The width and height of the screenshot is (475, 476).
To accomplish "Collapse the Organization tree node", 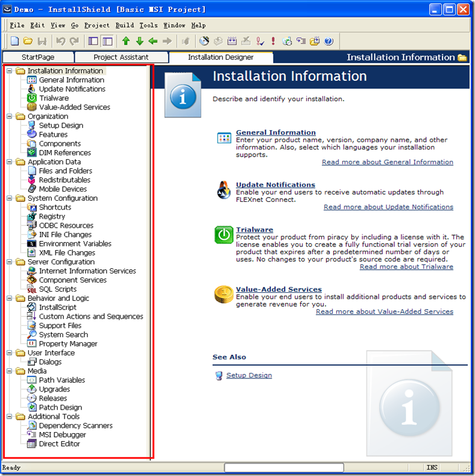I will click(10, 116).
